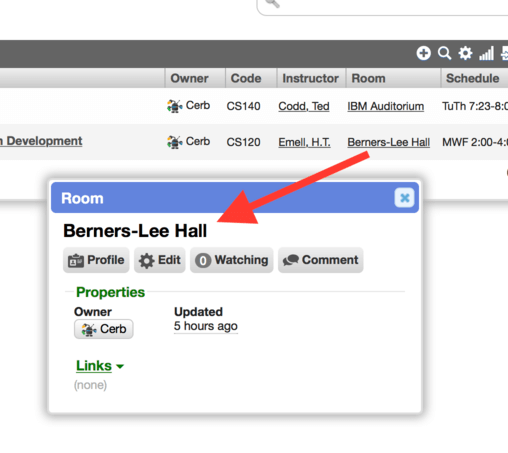Click the add record plus icon
Screen dimensions: 508x453
pos(423,53)
